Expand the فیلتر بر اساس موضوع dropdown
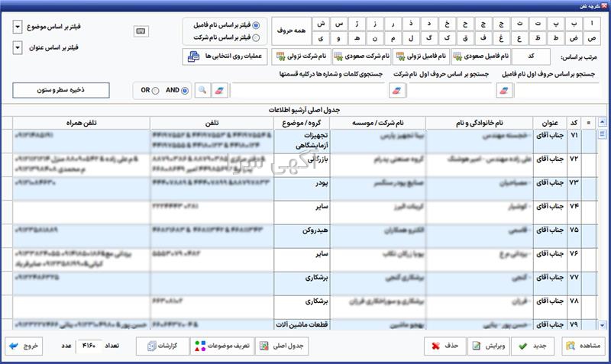The height and width of the screenshot is (364, 611). (18, 27)
